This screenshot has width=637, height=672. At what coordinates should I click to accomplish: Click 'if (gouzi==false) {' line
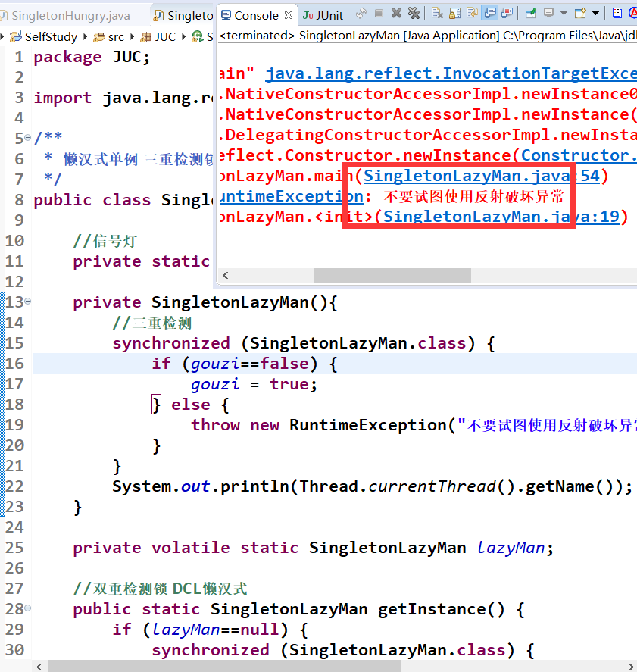pyautogui.click(x=245, y=364)
